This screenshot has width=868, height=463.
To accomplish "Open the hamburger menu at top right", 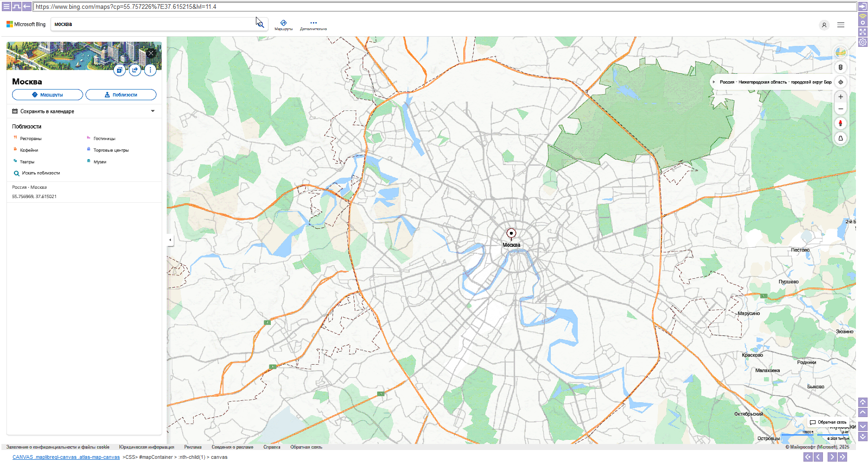I will pos(841,25).
